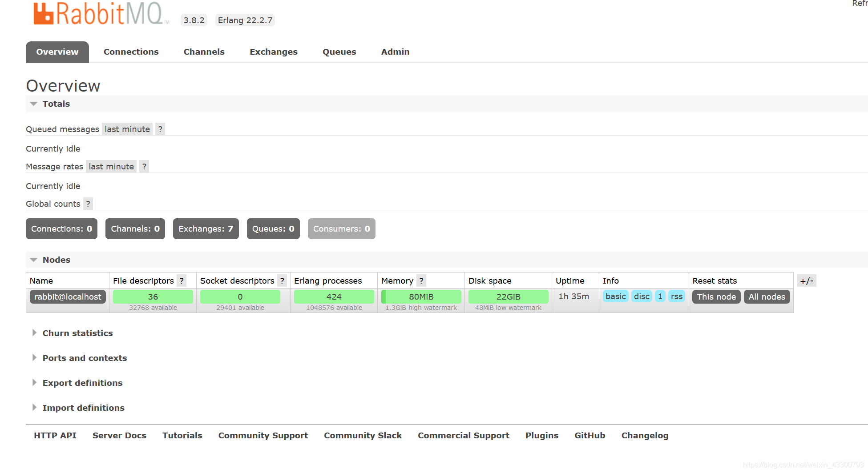Screen dimensions: 868x473
Task: Expand Export definitions section
Action: point(77,383)
